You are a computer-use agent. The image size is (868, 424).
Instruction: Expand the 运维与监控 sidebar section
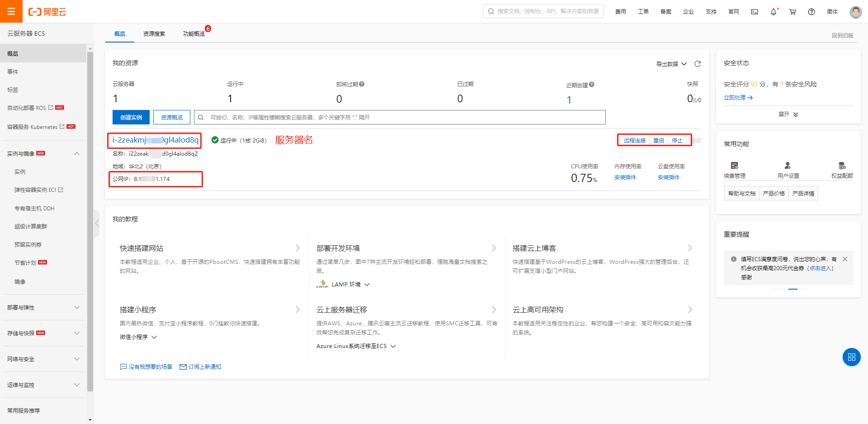click(77, 385)
